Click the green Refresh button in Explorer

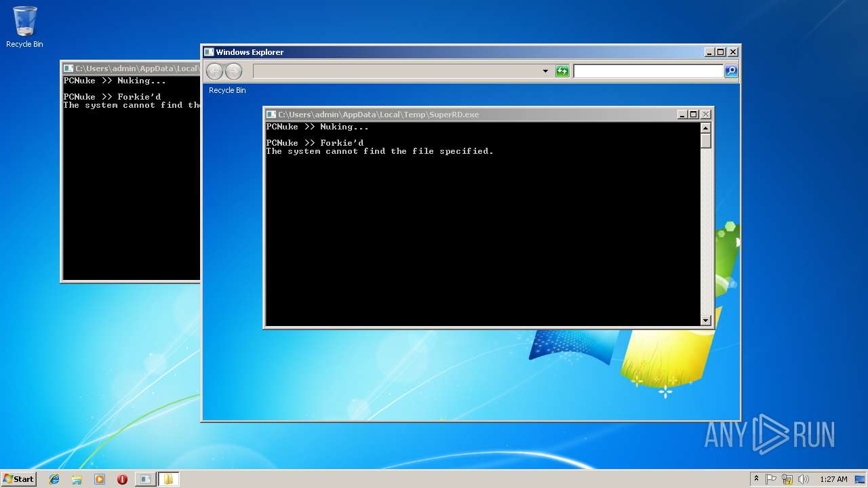pos(562,71)
